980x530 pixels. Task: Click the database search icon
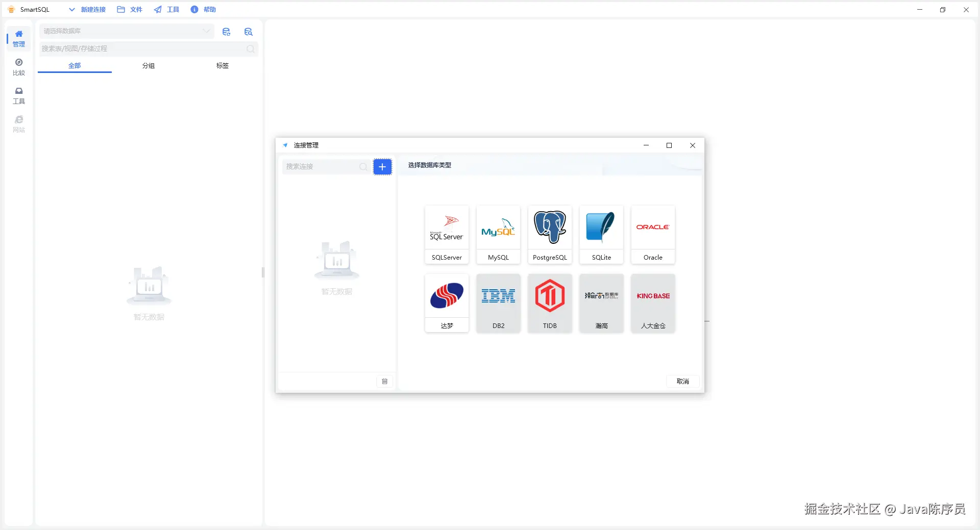point(249,32)
